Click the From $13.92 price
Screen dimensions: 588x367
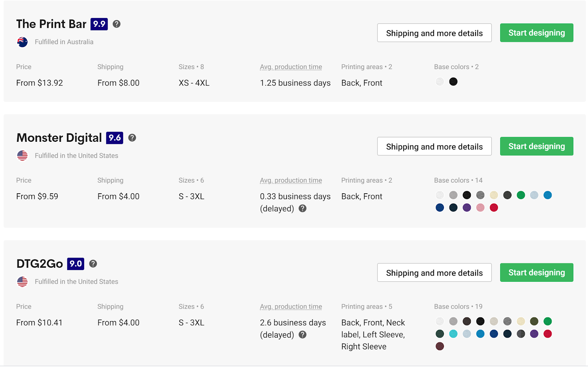40,83
